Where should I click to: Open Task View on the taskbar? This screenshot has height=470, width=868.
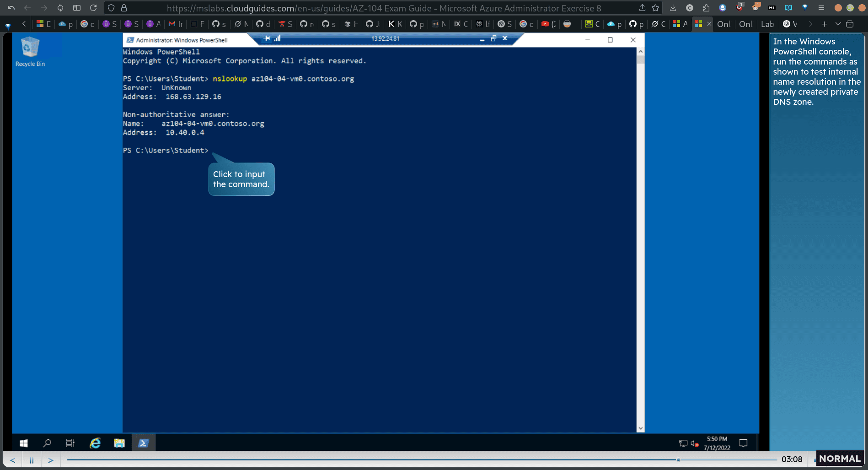point(70,443)
